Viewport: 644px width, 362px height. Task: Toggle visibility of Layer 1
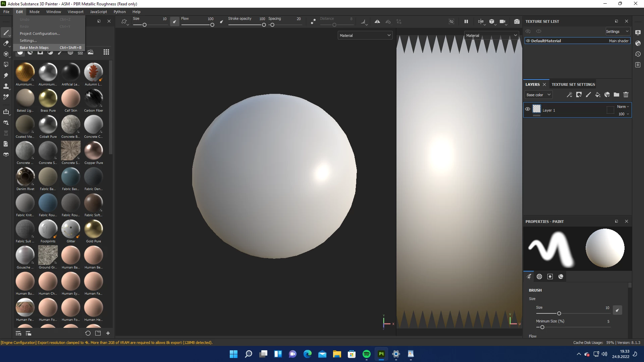tap(528, 109)
